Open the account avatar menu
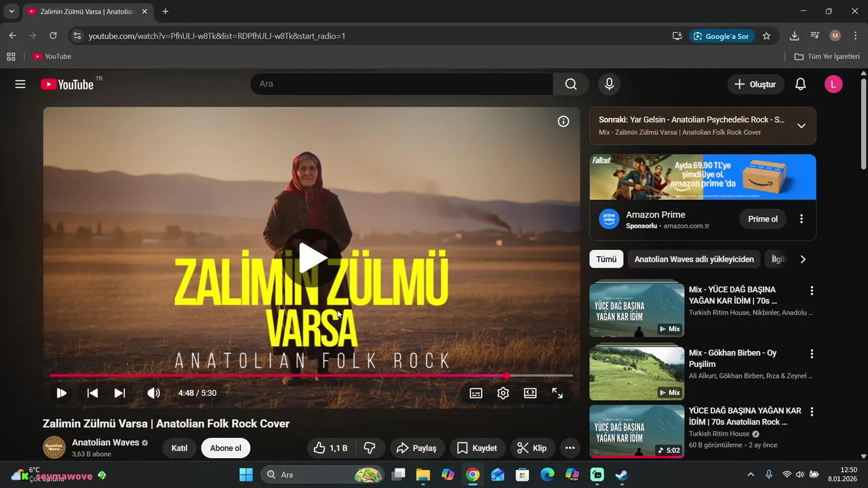The height and width of the screenshot is (488, 868). (833, 84)
